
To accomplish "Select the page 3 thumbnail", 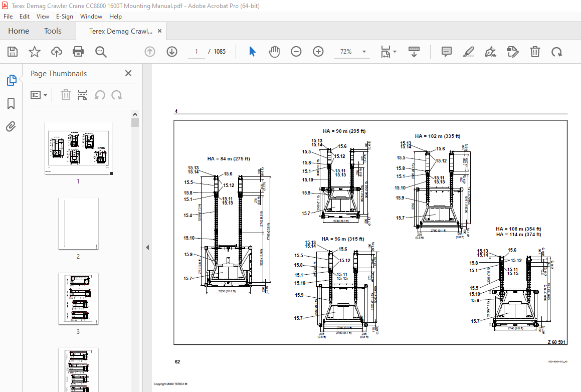I will [x=78, y=299].
